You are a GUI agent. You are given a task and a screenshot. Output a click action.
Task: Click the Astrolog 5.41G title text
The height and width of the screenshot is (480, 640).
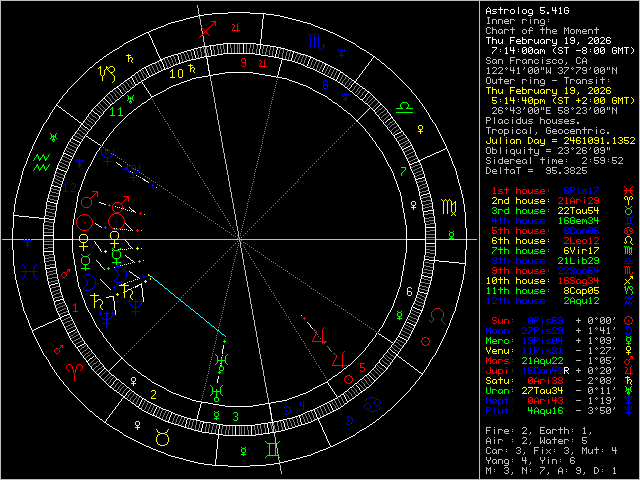527,11
